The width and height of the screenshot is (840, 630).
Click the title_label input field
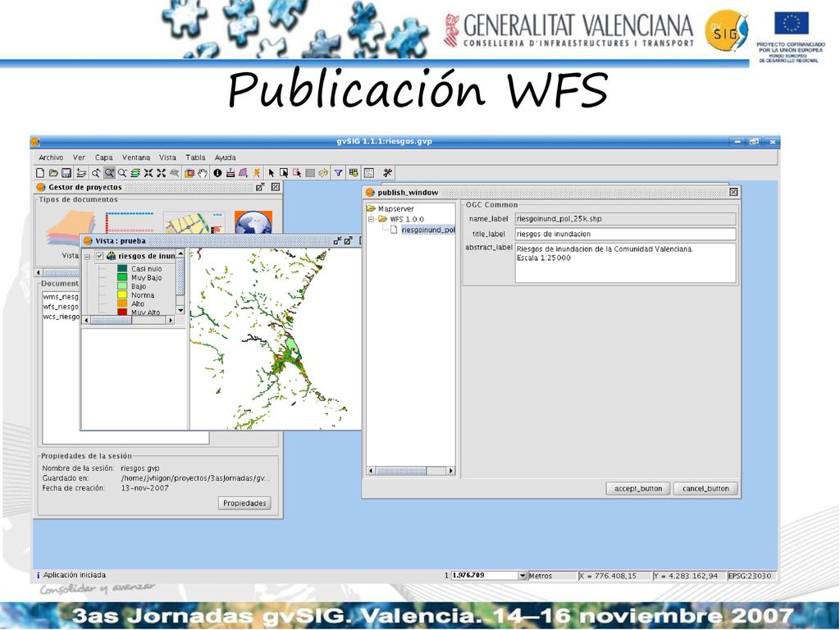point(625,234)
